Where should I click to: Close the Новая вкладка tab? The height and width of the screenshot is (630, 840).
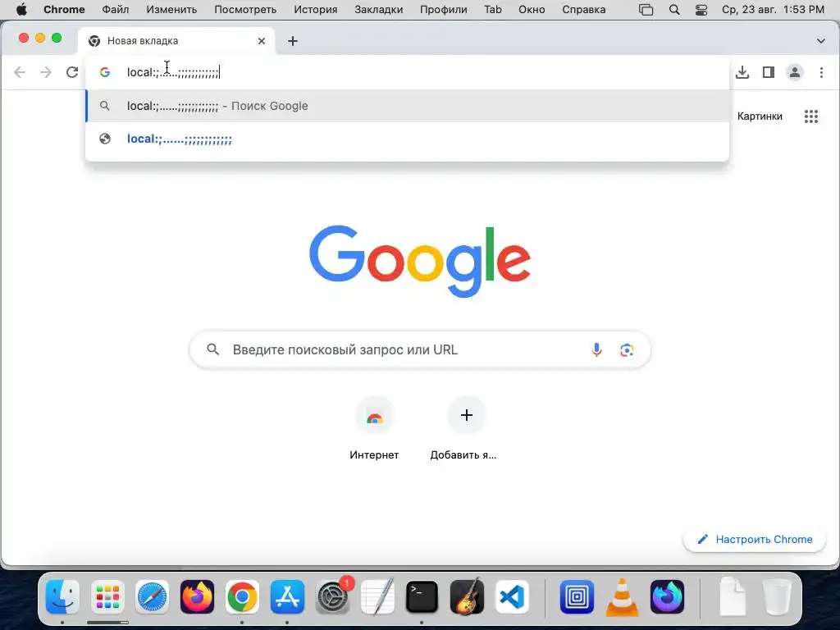(x=262, y=41)
